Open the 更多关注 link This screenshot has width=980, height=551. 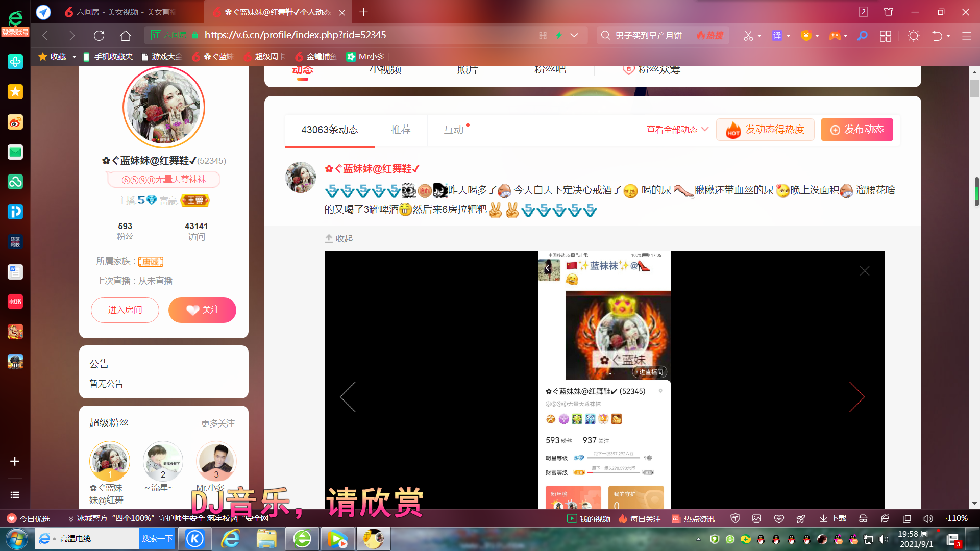point(218,423)
